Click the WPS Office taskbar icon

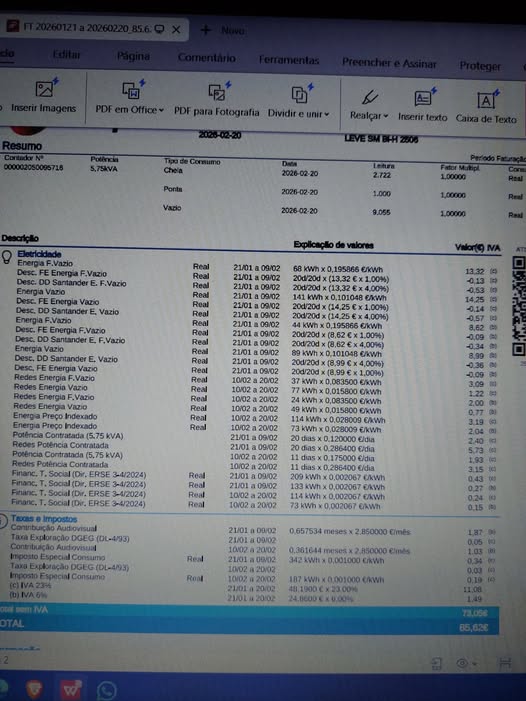coord(71,689)
